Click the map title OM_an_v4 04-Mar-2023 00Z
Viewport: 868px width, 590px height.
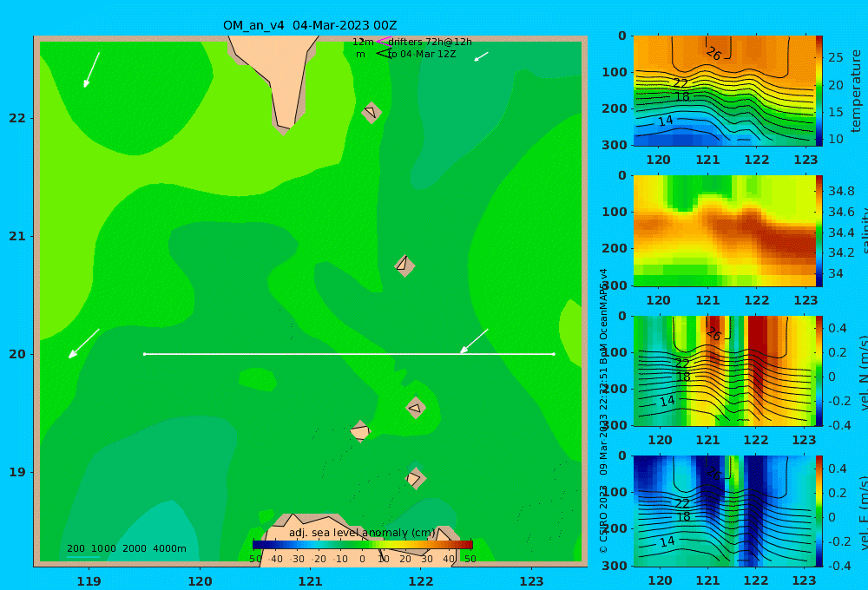[310, 25]
